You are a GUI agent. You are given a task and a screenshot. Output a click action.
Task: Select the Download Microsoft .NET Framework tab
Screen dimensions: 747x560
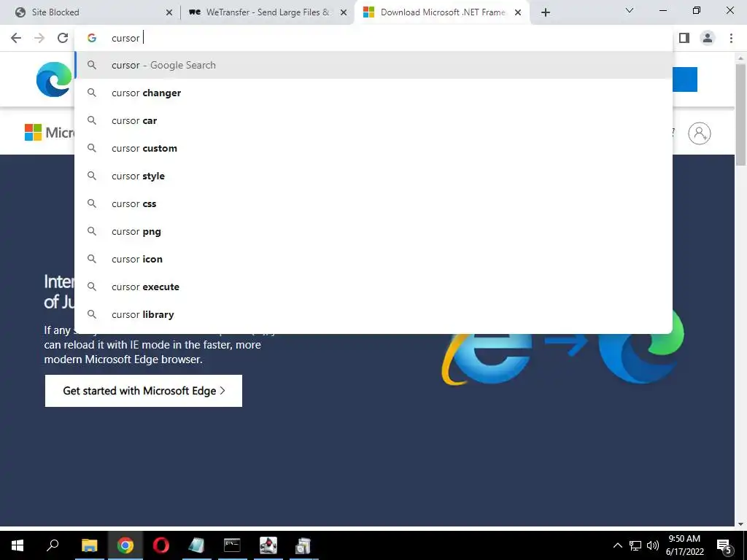pyautogui.click(x=441, y=12)
